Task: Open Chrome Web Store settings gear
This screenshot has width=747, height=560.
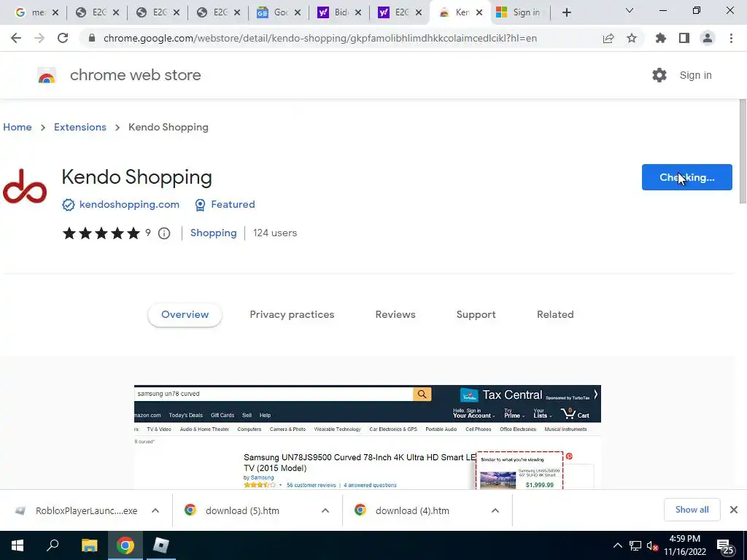Action: pos(659,75)
